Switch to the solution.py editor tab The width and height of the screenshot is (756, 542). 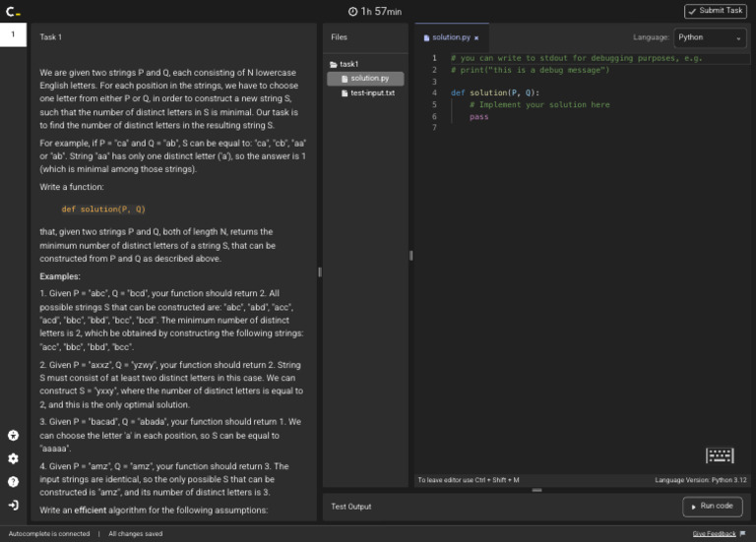pyautogui.click(x=450, y=37)
